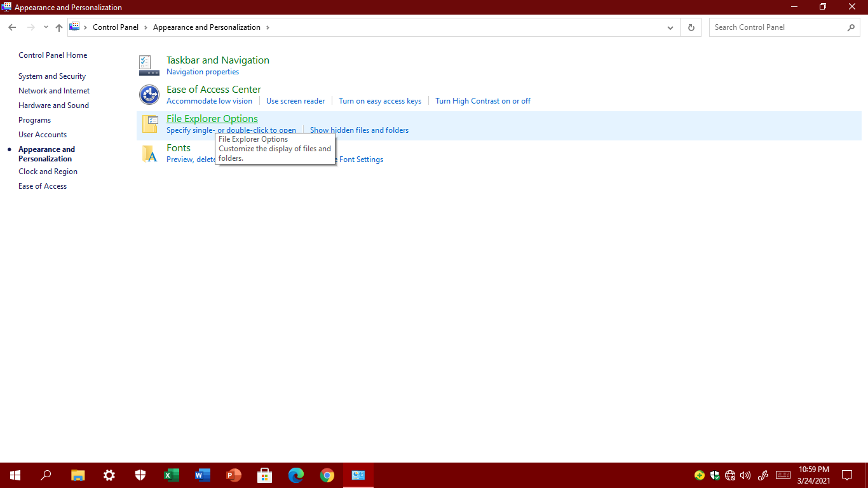
Task: Click the File Explorer Options folder icon
Action: click(149, 124)
